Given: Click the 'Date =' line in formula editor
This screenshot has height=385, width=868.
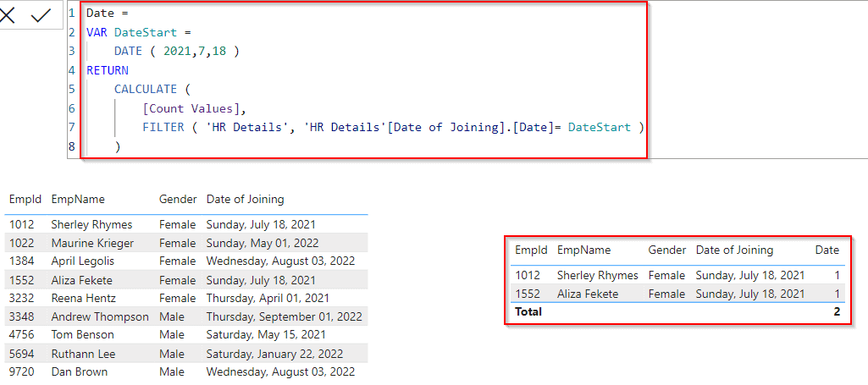Looking at the screenshot, I should tap(107, 14).
